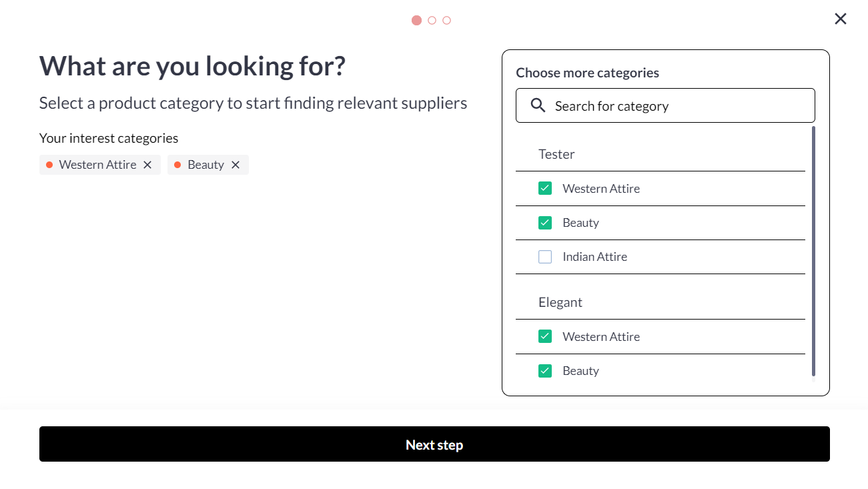Image resolution: width=868 pixels, height=489 pixels.
Task: Uncheck Western Attire under Elegant
Action: point(545,336)
